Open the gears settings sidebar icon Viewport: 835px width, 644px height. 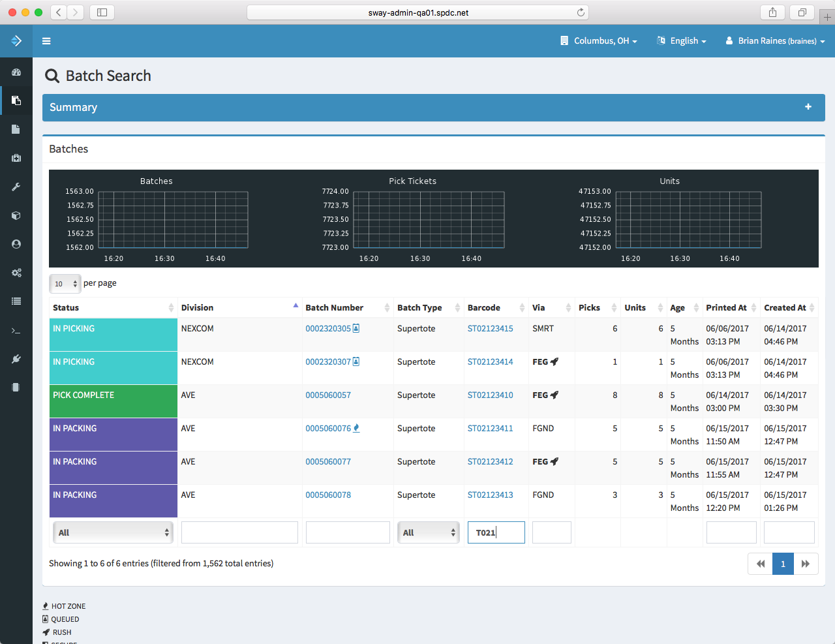pyautogui.click(x=16, y=273)
